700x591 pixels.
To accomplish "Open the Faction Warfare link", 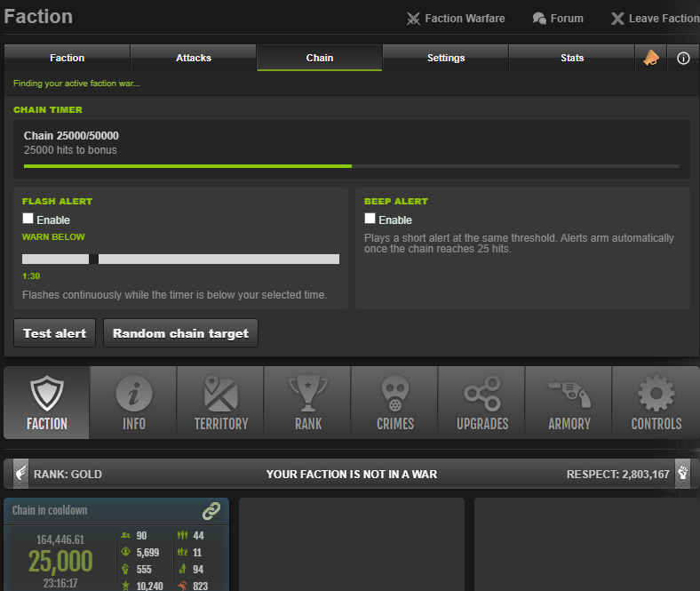I will [x=456, y=19].
